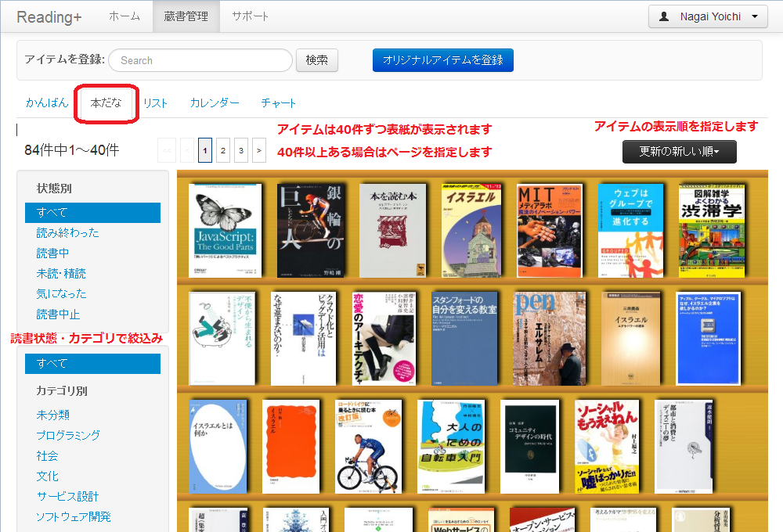This screenshot has height=532, width=783.
Task: Open the yellow イスラエル travel guide cover
Action: (x=471, y=231)
